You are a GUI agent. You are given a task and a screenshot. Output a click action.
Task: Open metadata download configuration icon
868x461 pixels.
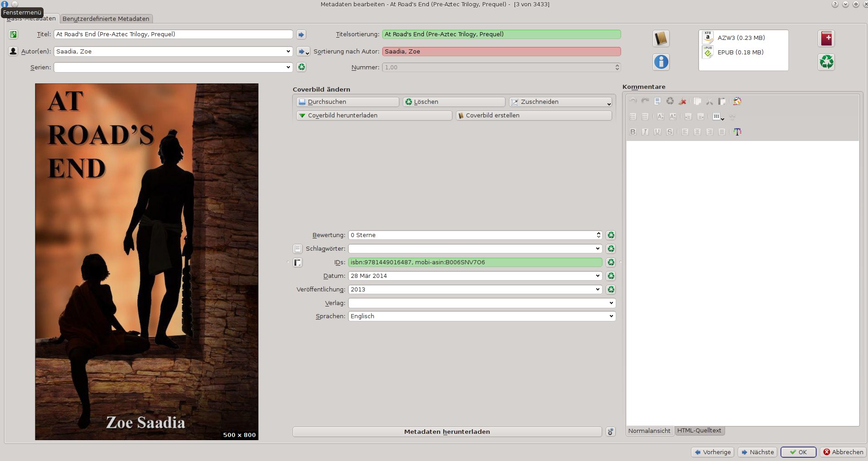click(x=611, y=432)
